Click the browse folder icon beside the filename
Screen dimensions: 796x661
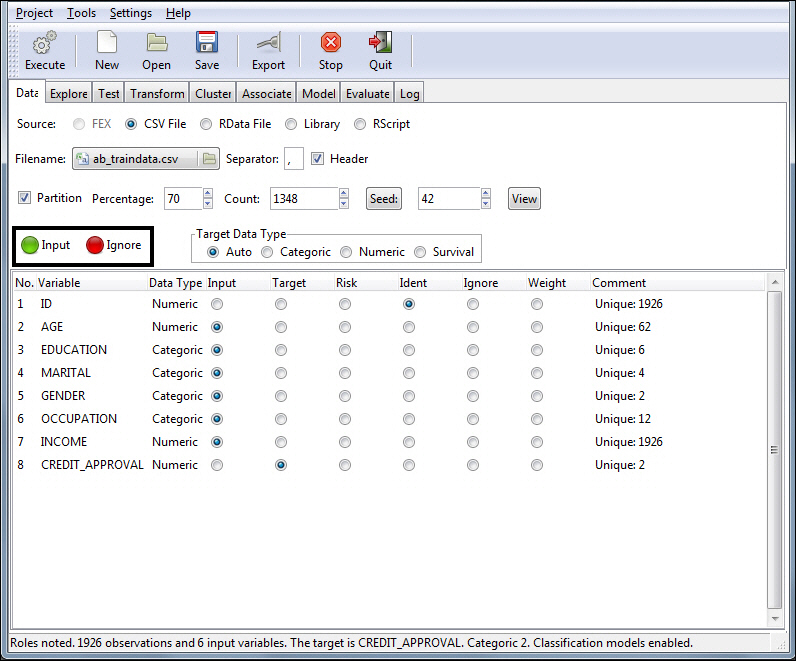(x=209, y=159)
